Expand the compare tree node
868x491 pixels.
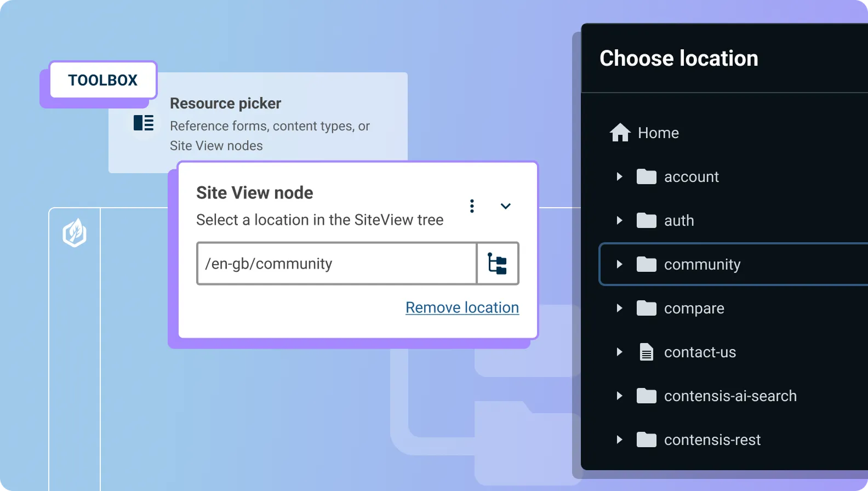(x=619, y=308)
